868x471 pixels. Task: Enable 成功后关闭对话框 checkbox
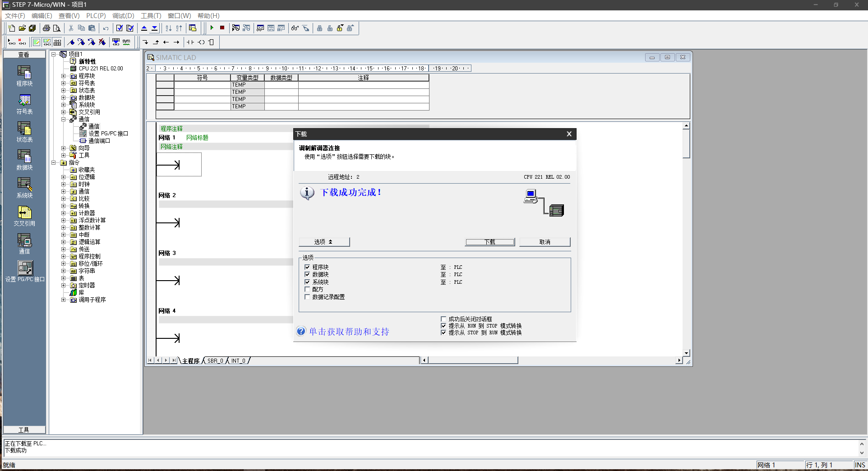[x=443, y=319]
